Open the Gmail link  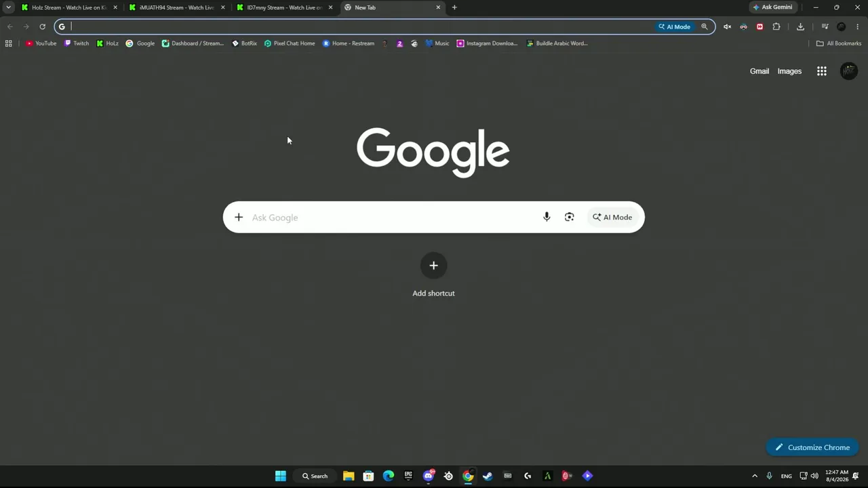[x=759, y=71]
